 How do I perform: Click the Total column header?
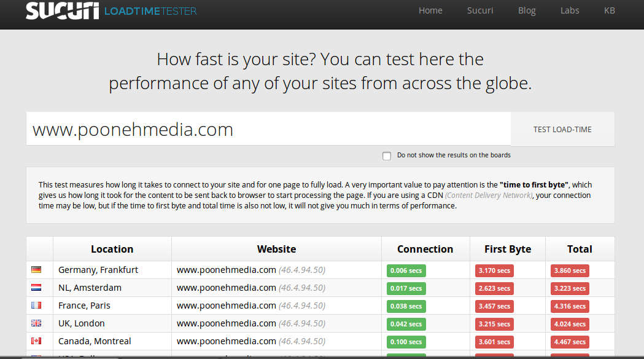coord(580,249)
